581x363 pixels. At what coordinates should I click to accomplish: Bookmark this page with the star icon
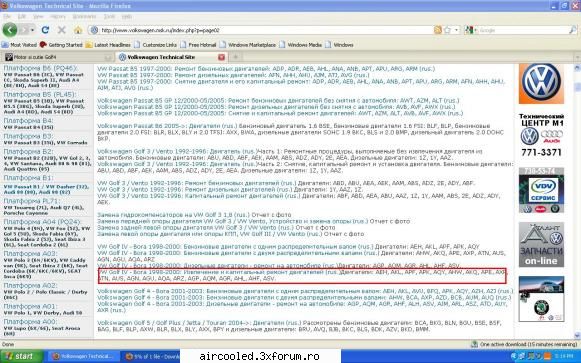click(x=447, y=30)
